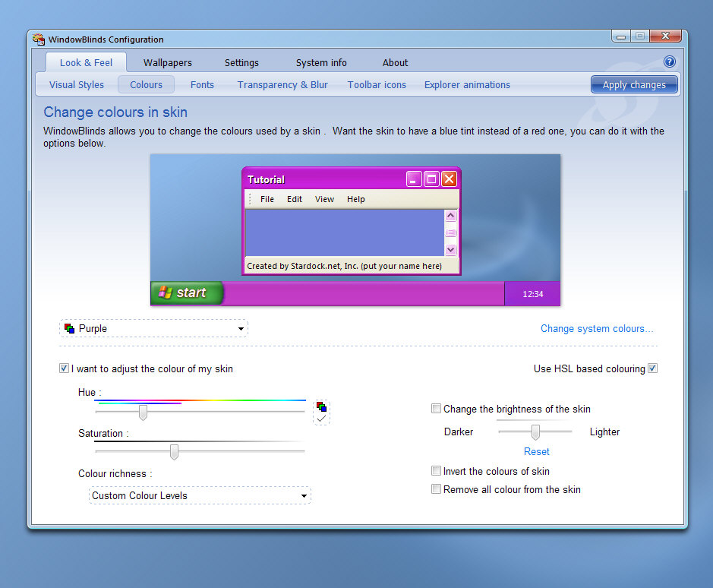Click the Tutorial preview window title

(266, 179)
